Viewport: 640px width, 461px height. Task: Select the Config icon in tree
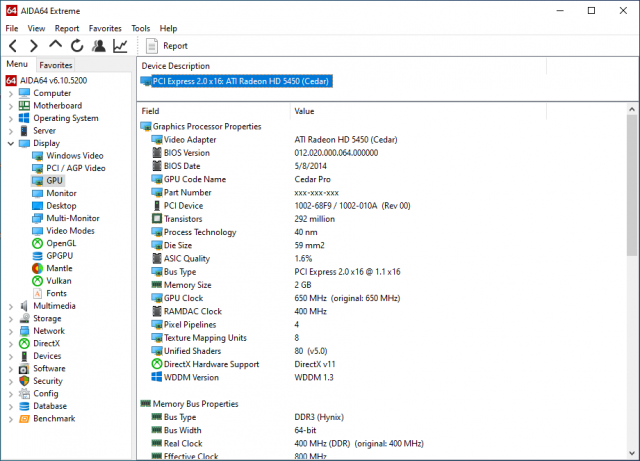tap(24, 394)
